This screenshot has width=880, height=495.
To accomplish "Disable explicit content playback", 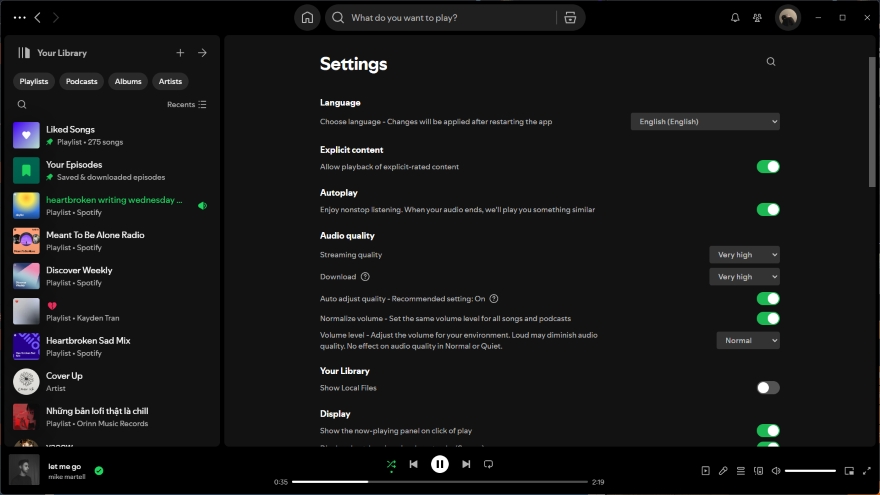I will point(768,167).
